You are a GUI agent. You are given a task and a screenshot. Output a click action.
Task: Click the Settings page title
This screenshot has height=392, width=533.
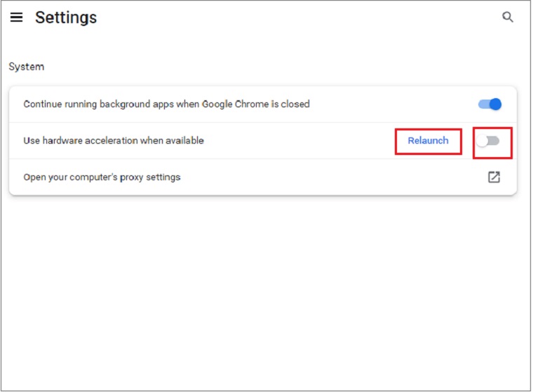[66, 18]
